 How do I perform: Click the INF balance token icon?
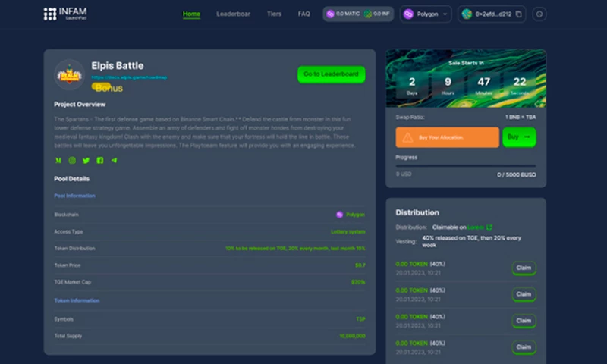[x=368, y=14]
